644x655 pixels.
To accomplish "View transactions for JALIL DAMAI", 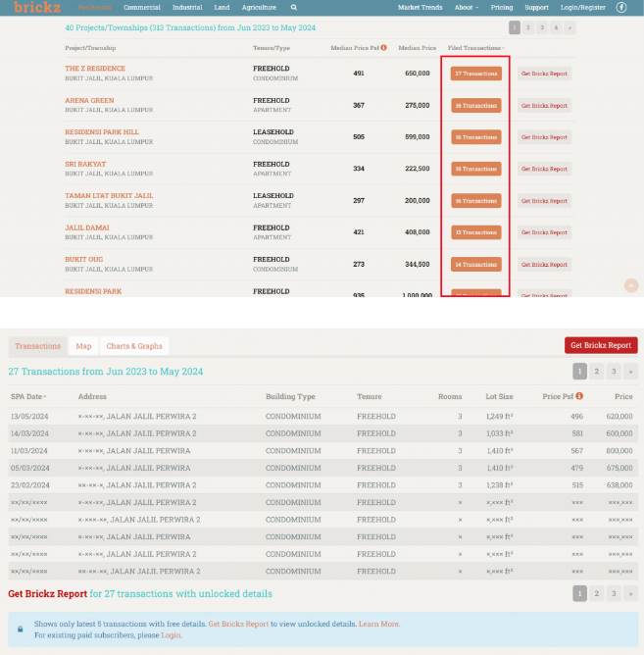I will (x=476, y=232).
